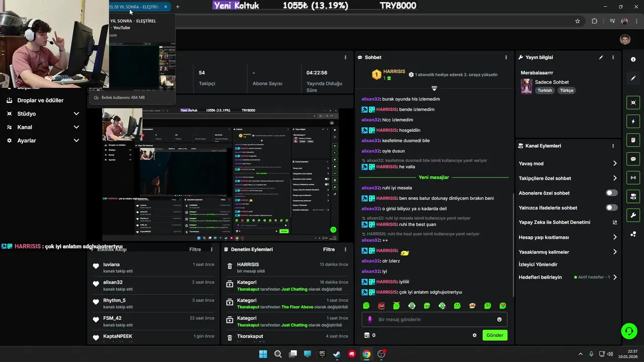644x362 pixels.
Task: Click the purple microphone icon in chat input
Action: coord(370,319)
